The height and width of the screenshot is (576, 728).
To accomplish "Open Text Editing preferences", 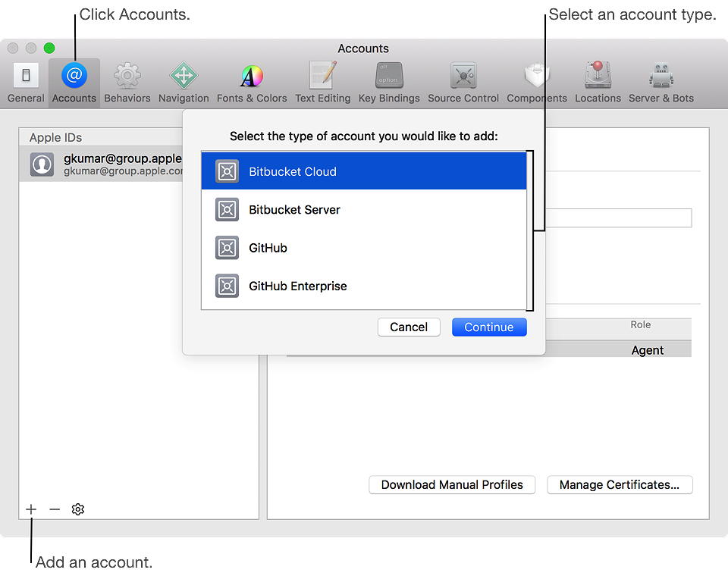I will [323, 83].
